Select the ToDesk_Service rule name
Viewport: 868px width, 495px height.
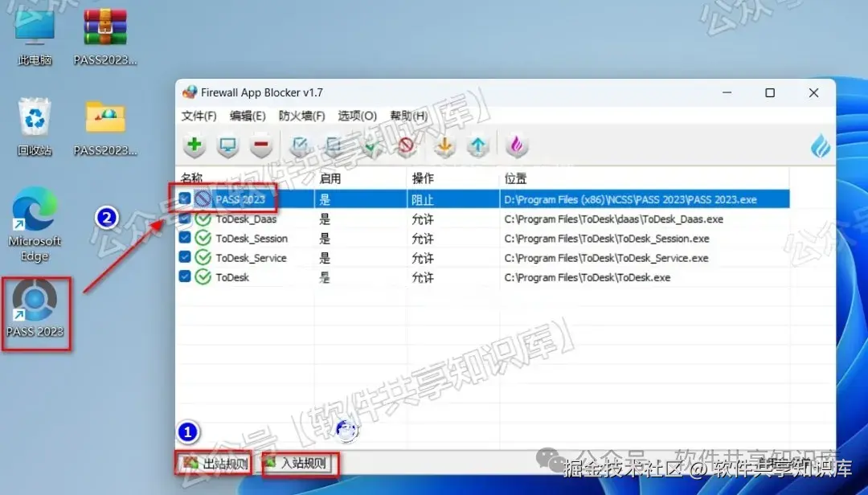252,258
